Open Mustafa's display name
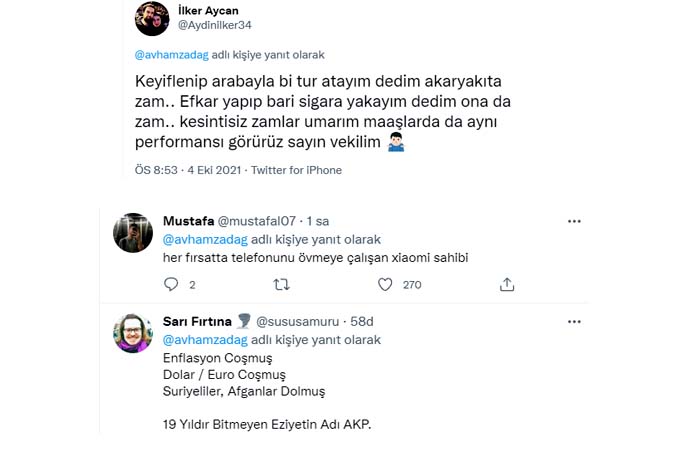690x450 pixels. coord(187,221)
